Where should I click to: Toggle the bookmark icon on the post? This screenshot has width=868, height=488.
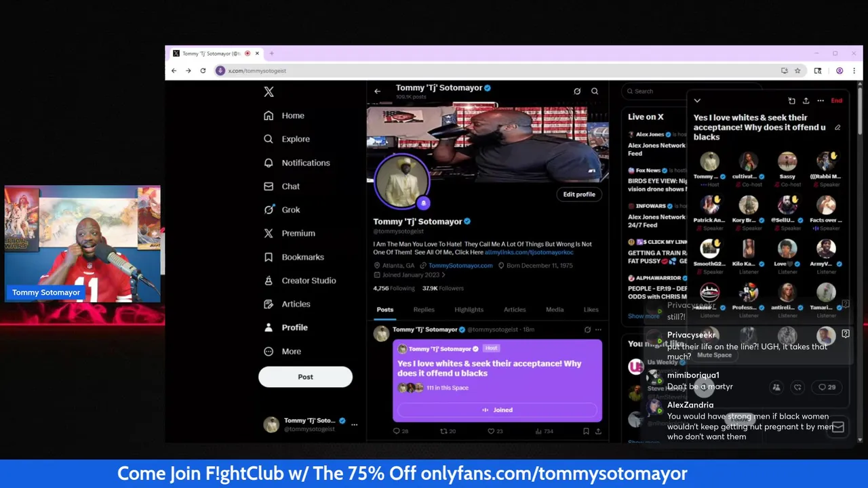[x=586, y=431]
